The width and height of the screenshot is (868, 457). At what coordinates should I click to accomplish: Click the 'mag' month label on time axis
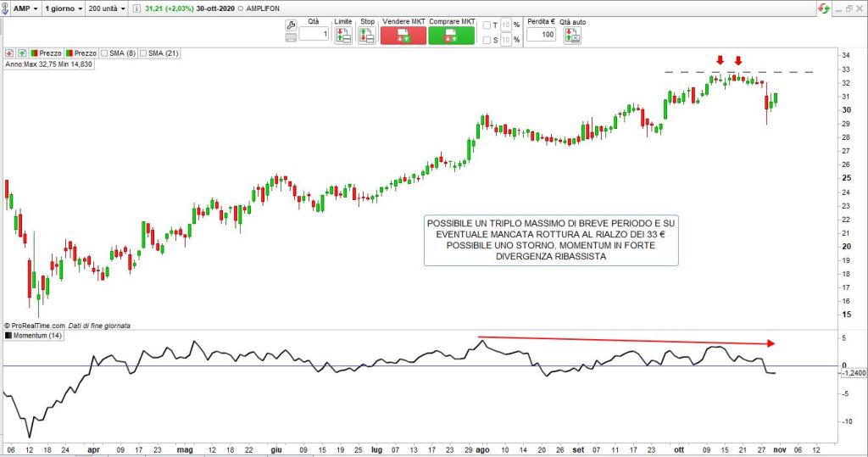pyautogui.click(x=184, y=450)
